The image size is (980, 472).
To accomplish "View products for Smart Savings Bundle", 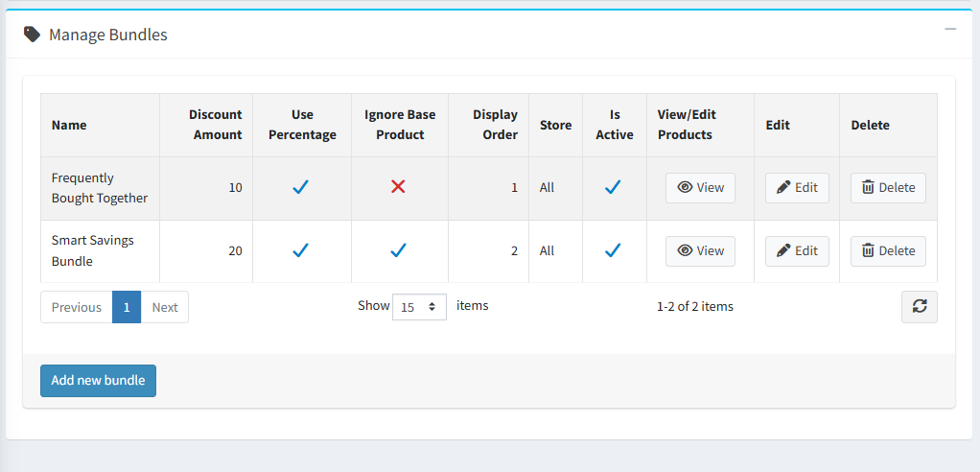I will (x=700, y=250).
